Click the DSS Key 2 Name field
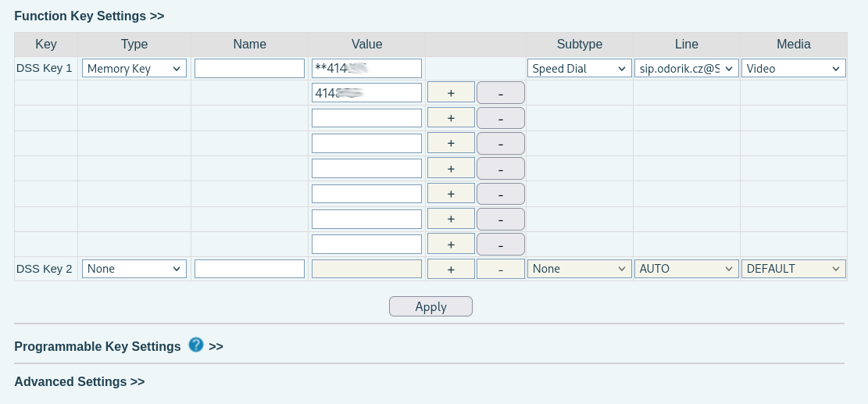Image resolution: width=868 pixels, height=404 pixels. pos(249,269)
